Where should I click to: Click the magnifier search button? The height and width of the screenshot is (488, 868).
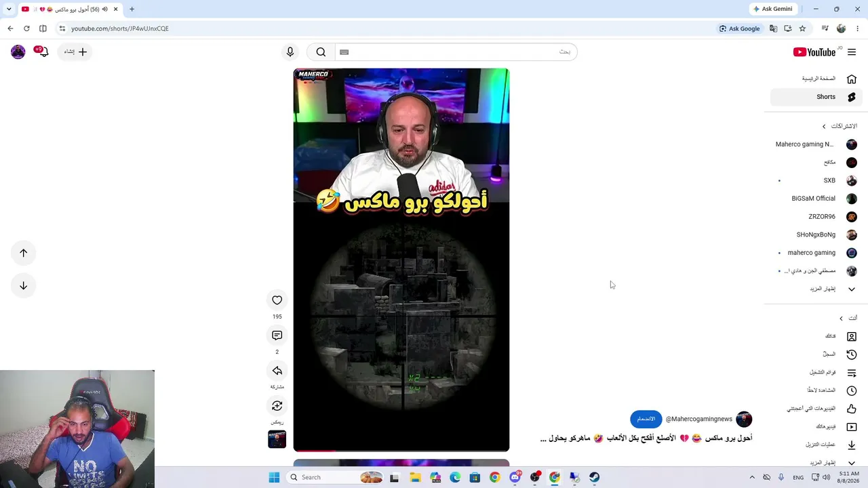pos(321,52)
